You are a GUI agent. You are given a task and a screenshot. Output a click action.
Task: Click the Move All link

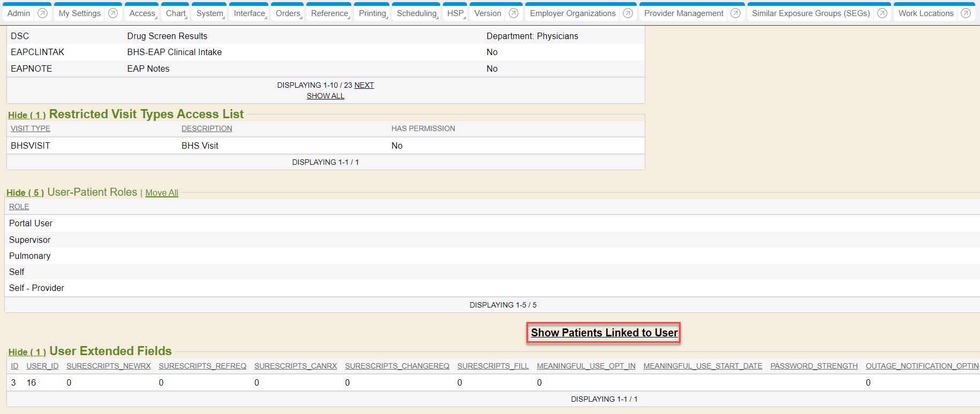click(x=162, y=193)
